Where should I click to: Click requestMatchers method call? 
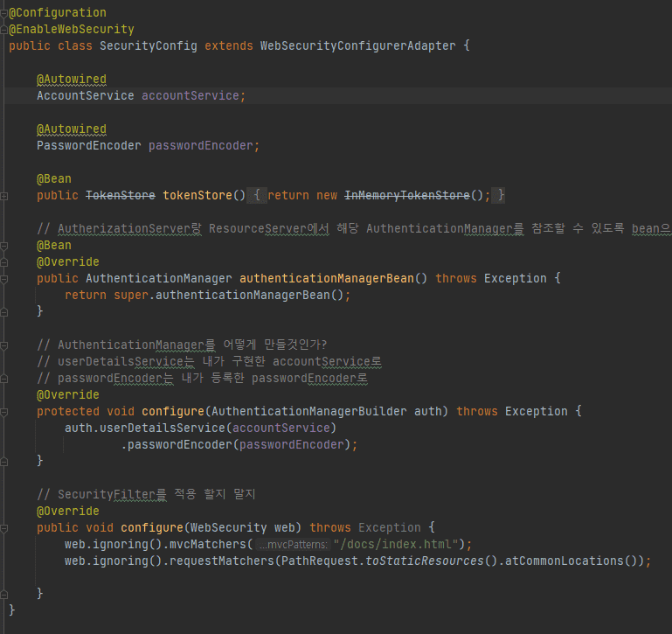(x=222, y=561)
